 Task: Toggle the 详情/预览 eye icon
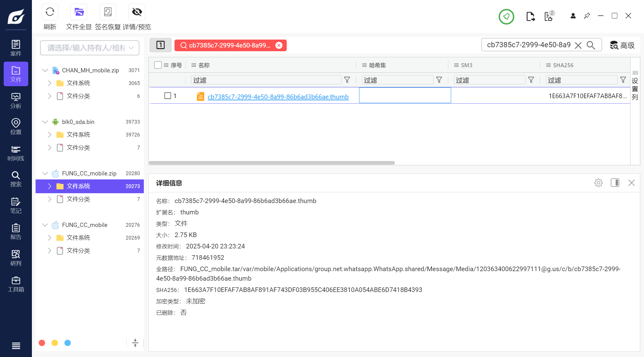pyautogui.click(x=137, y=12)
